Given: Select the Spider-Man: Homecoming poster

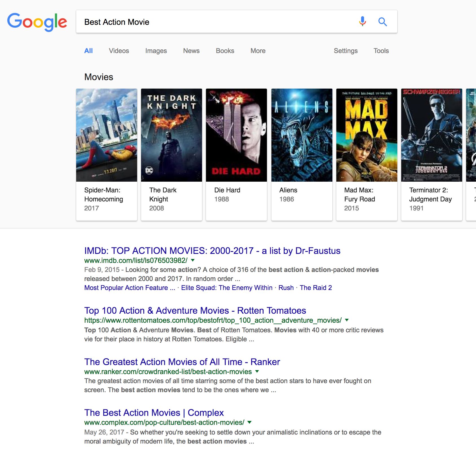Looking at the screenshot, I should coord(107,135).
